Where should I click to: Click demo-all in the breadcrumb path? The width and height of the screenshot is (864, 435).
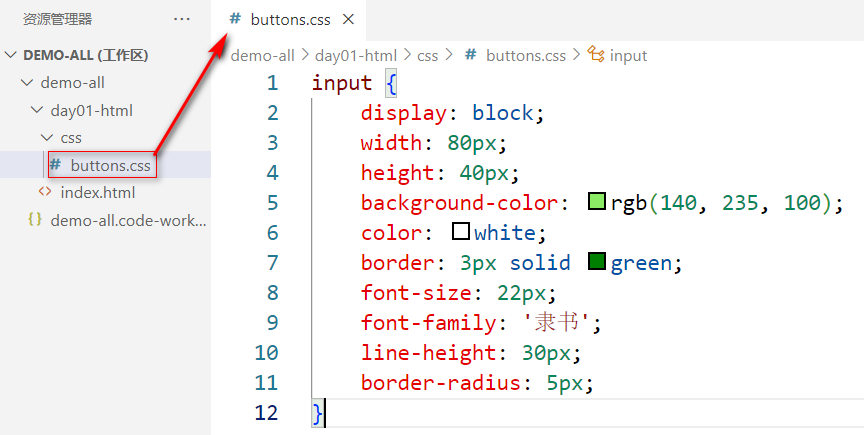click(x=262, y=56)
